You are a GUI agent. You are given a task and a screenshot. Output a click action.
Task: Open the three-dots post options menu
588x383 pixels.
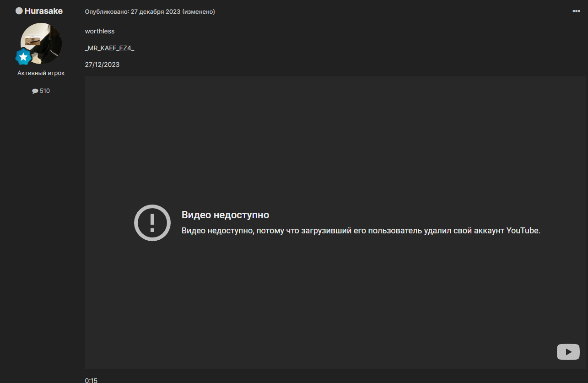tap(576, 11)
